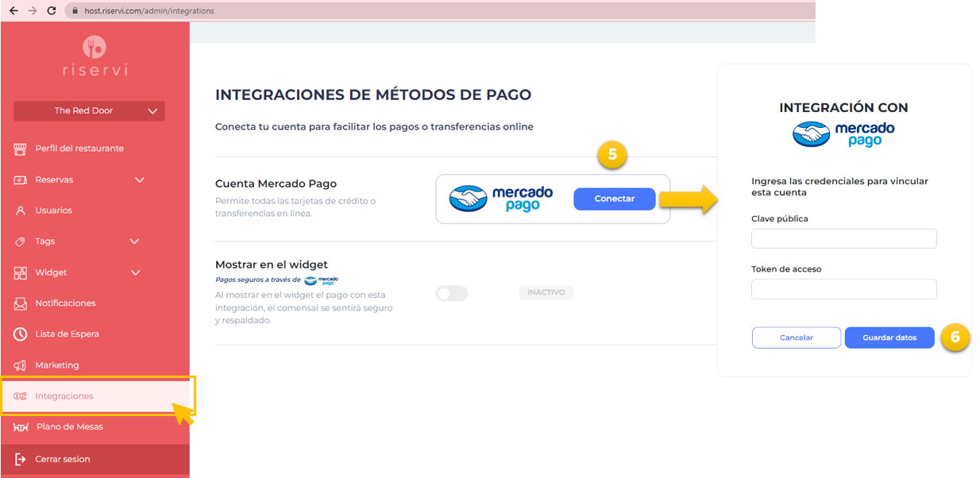Open the Usuarios menu item
The width and height of the screenshot is (980, 478).
pyautogui.click(x=53, y=210)
